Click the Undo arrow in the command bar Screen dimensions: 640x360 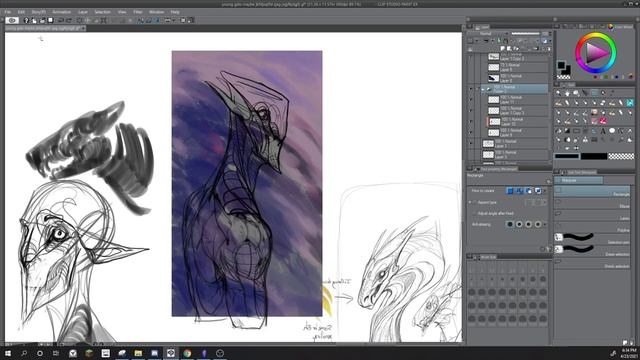point(61,20)
